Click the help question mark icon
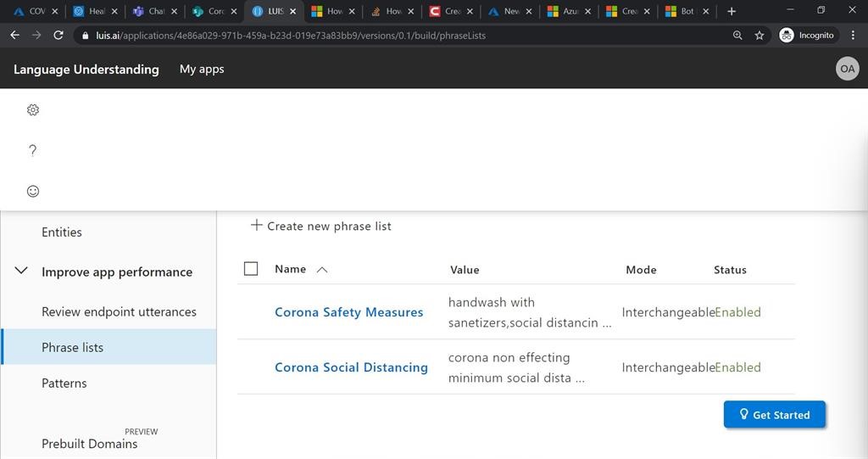 (x=33, y=150)
